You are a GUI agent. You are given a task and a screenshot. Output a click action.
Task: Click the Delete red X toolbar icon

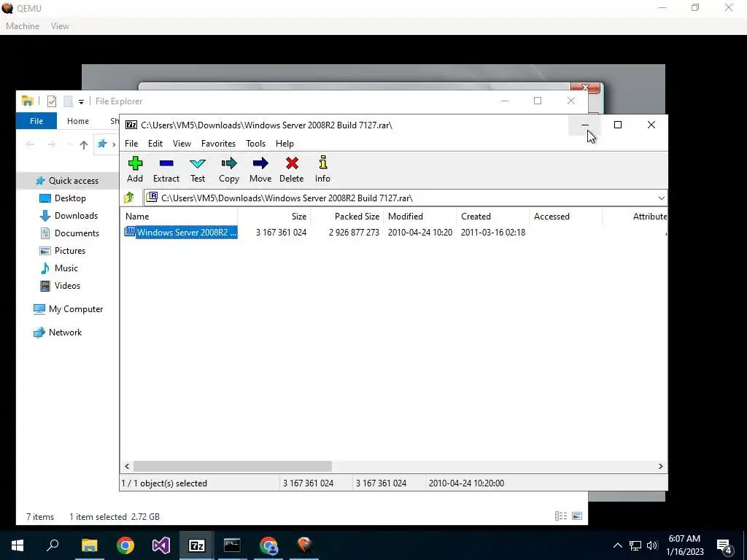(x=292, y=163)
